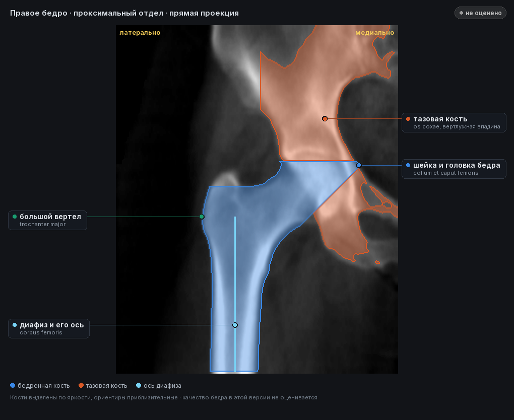Click the title "Правое бедро" heading
514x420 pixels.
point(39,13)
